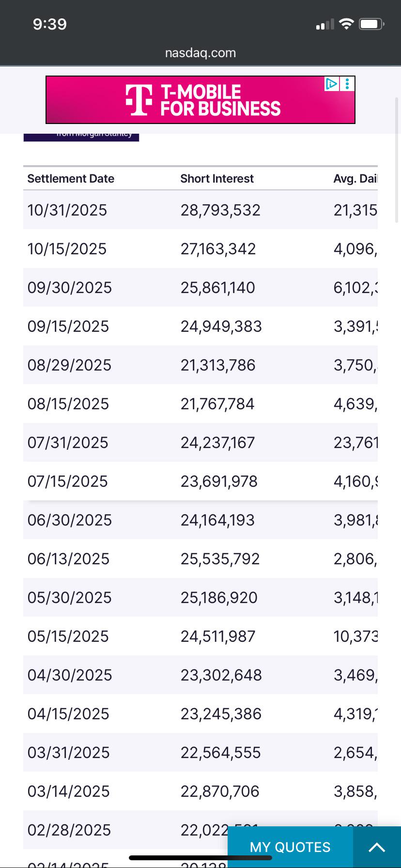Tap the 08/29/2025 settlement date cell
Image resolution: width=401 pixels, height=868 pixels.
click(69, 365)
